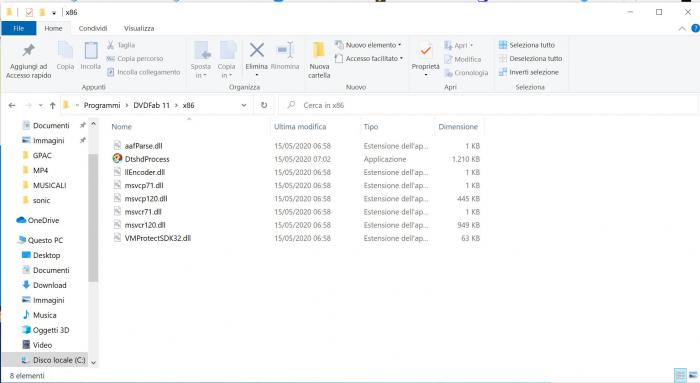Click Programmi in the address breadcrumb

tap(102, 105)
